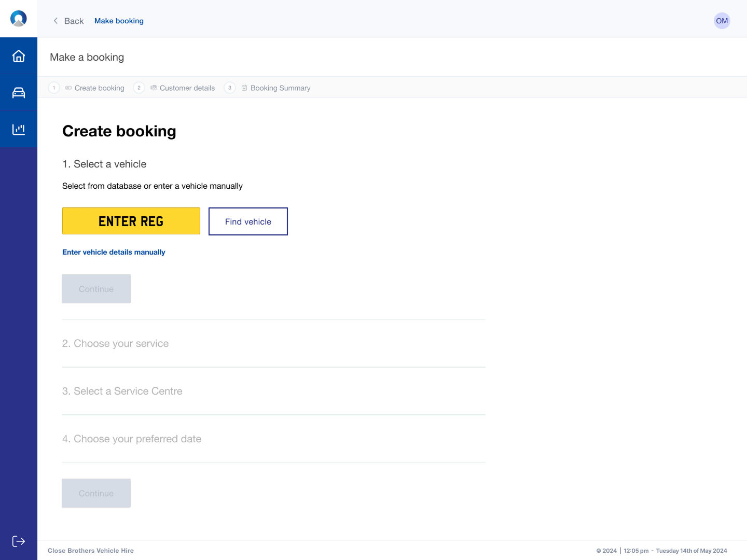Click the company logo above the sidebar
This screenshot has height=560, width=747.
pyautogui.click(x=19, y=18)
